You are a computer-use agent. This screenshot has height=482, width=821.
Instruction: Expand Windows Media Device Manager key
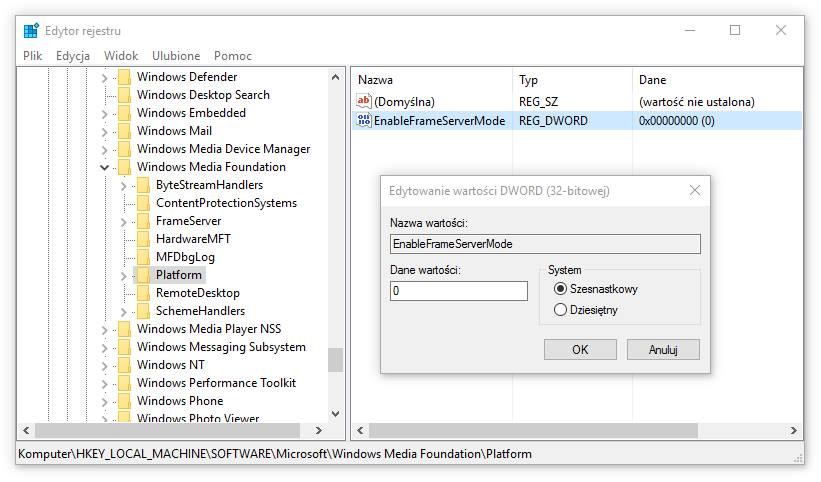click(x=105, y=150)
